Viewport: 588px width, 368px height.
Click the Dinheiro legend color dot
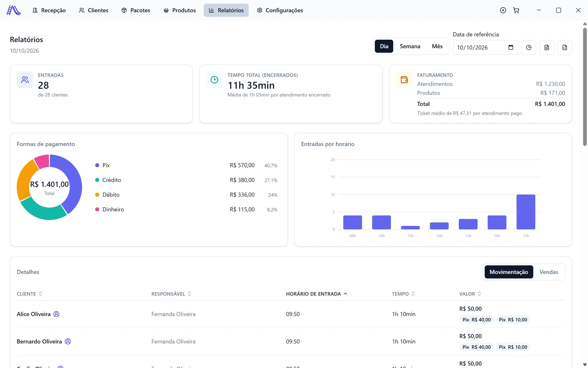pyautogui.click(x=97, y=209)
